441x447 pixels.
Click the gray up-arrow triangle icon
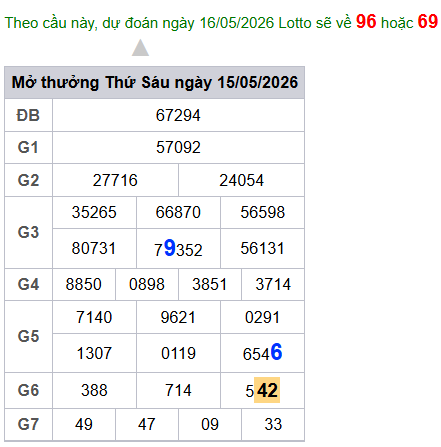(140, 48)
